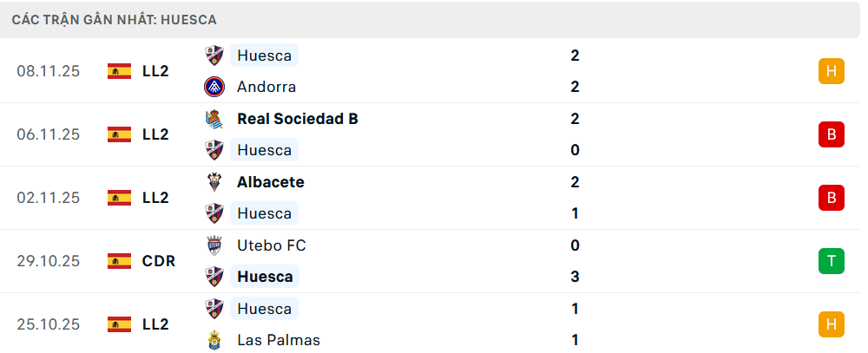Open the Las Palmas team link

click(278, 340)
